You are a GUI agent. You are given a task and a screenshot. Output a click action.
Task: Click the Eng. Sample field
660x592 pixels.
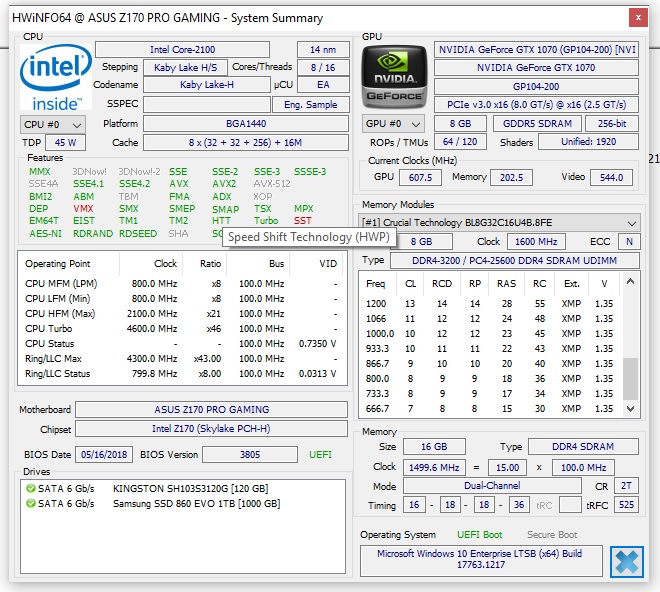click(311, 104)
